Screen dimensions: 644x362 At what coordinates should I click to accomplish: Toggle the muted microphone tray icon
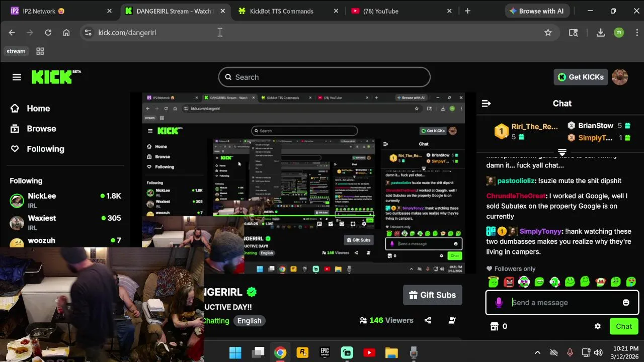pos(570,353)
